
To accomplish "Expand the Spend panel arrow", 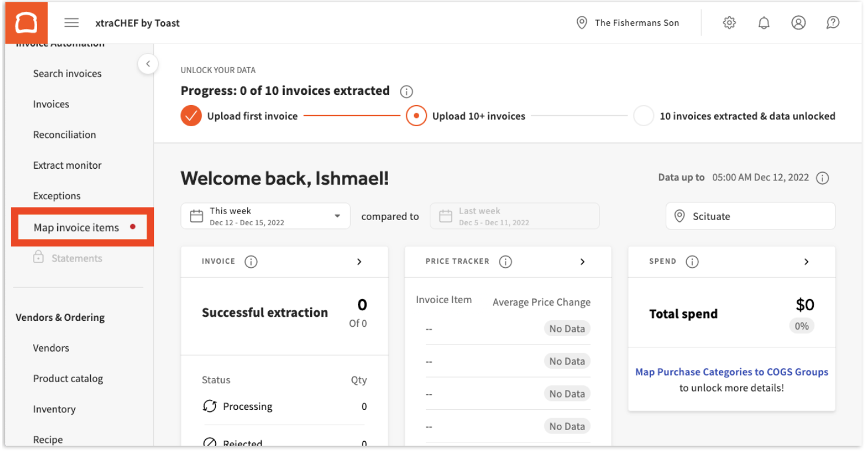I will coord(807,261).
